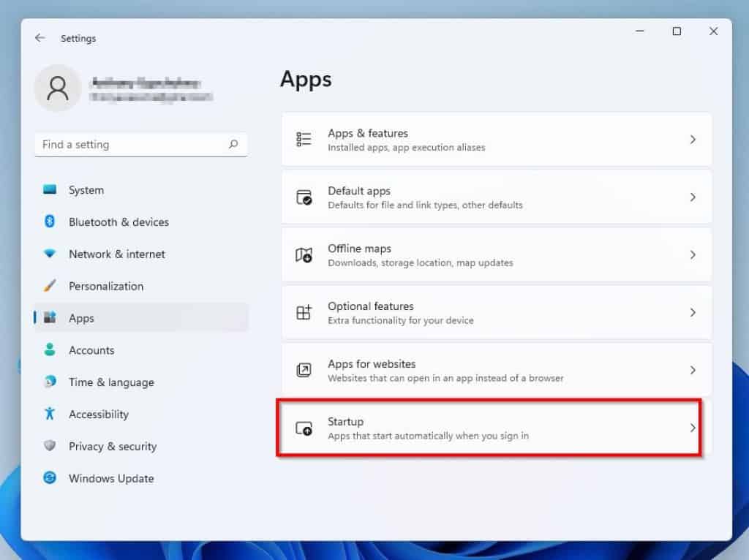Open the Offline maps title

(359, 249)
